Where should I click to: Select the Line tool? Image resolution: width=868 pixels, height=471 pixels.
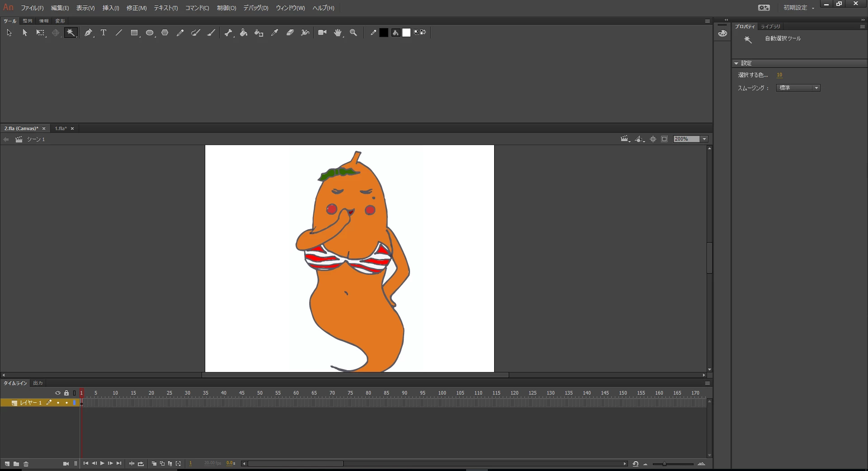(x=119, y=33)
